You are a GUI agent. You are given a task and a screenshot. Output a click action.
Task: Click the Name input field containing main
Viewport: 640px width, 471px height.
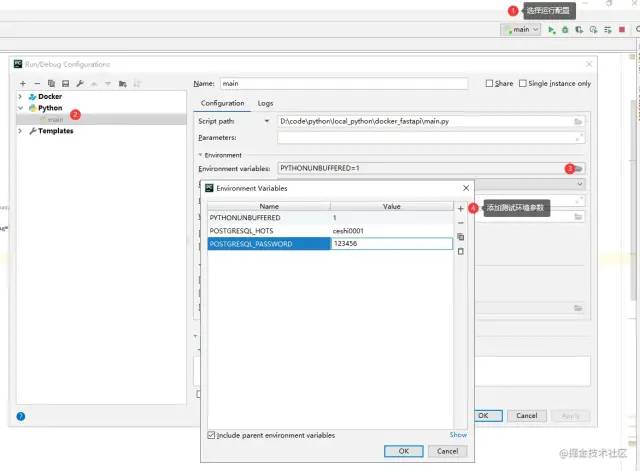pyautogui.click(x=344, y=84)
